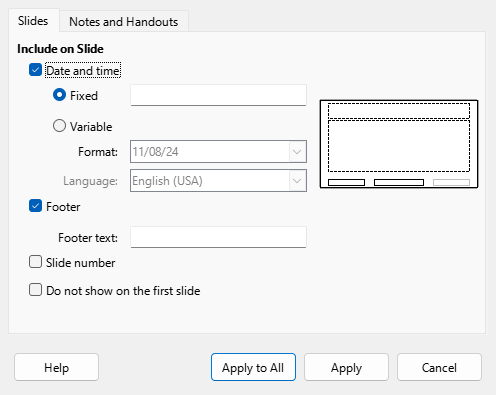
Task: Open the Language dropdown English (USA)
Action: (x=218, y=181)
